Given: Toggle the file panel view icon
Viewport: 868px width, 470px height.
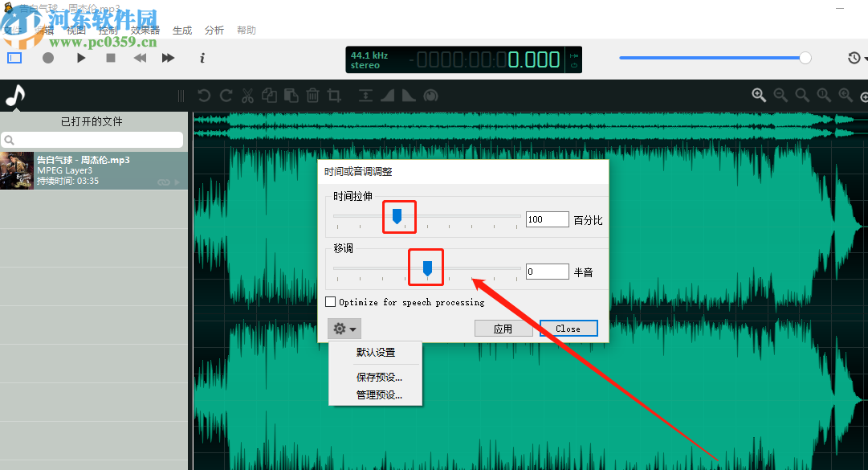Looking at the screenshot, I should tap(14, 58).
